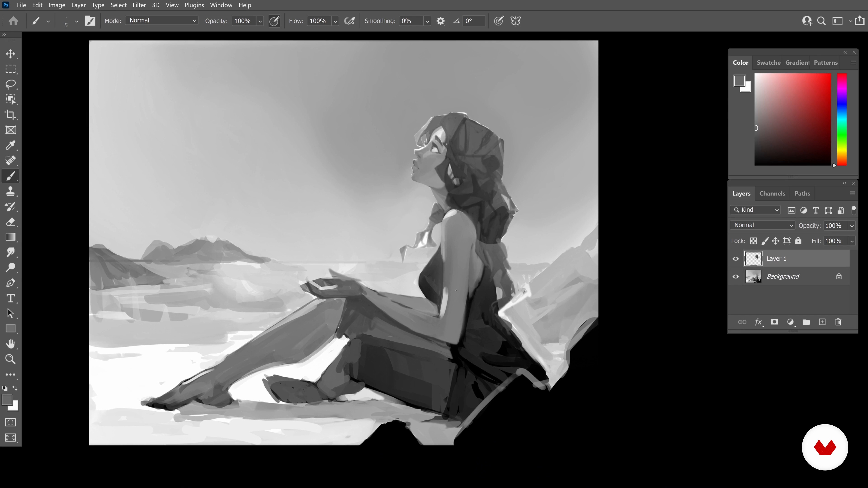Open the Window menu

(x=221, y=5)
